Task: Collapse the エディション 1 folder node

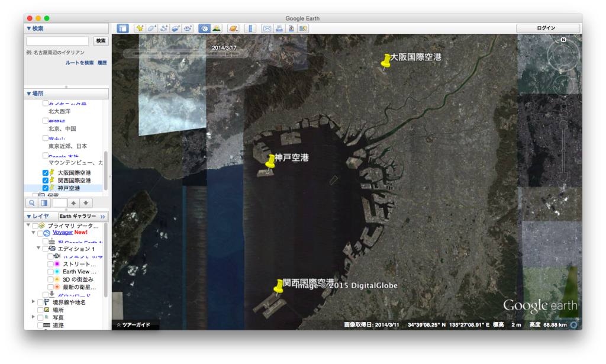Action: 38,248
